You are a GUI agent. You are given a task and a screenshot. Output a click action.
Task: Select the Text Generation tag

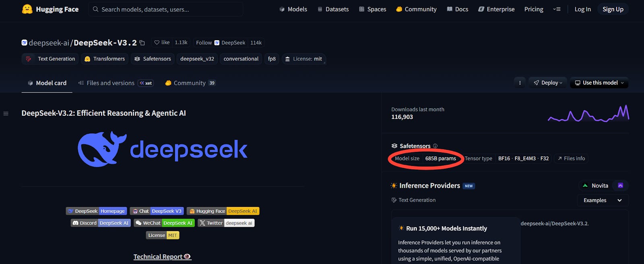[x=50, y=59]
